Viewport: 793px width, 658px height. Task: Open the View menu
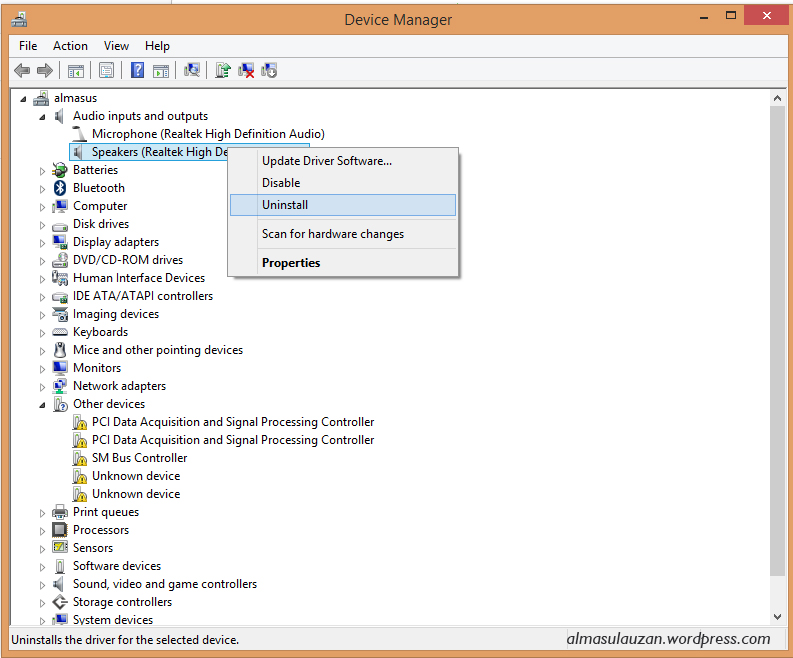[116, 46]
